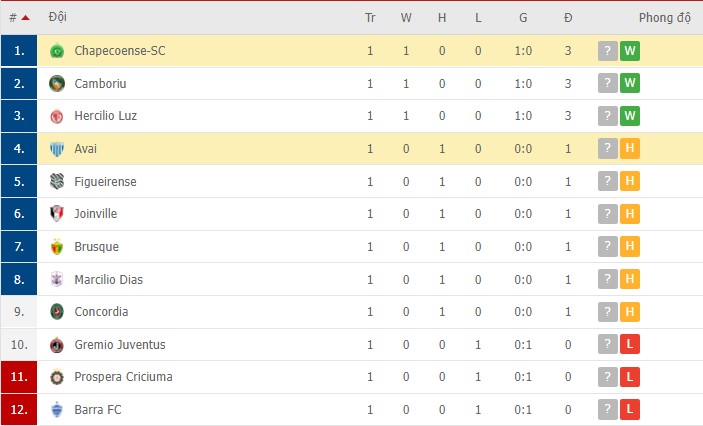The width and height of the screenshot is (703, 426).
Task: Sort table by the # rank column
Action: click(x=18, y=17)
